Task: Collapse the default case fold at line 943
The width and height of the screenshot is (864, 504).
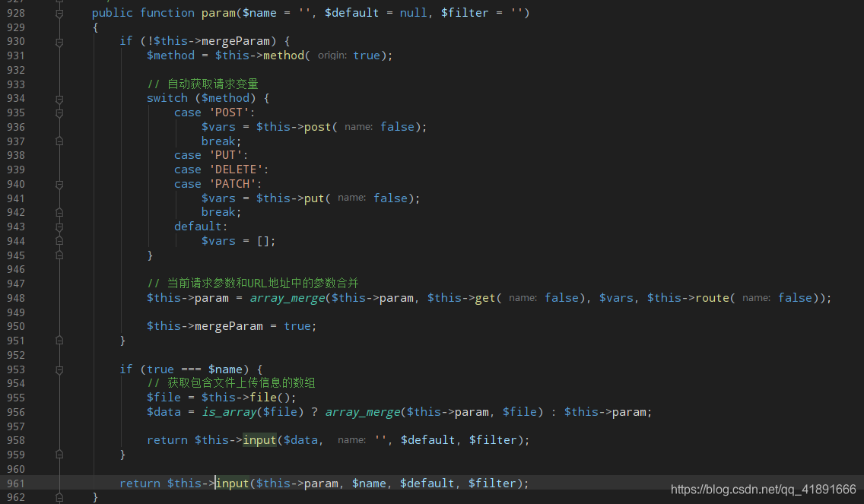Action: tap(59, 227)
